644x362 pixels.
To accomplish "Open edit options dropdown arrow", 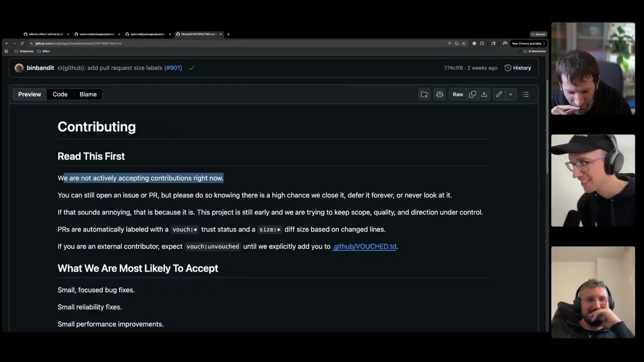I will (511, 95).
